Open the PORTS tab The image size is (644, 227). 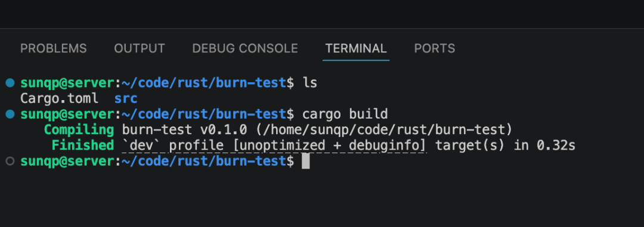pos(434,48)
